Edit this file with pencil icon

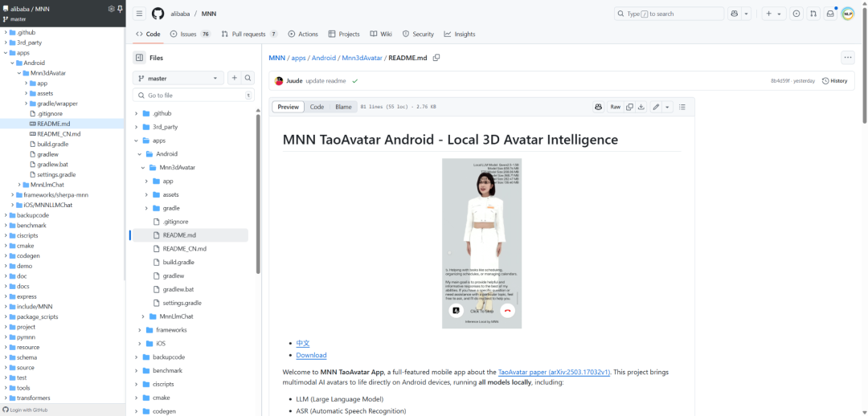tap(656, 107)
